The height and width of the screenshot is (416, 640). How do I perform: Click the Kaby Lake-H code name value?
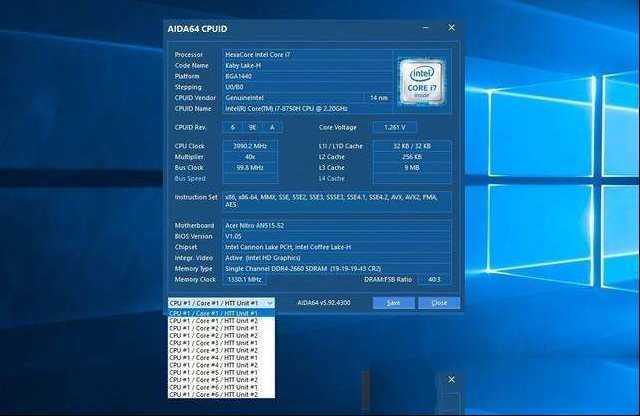307,65
